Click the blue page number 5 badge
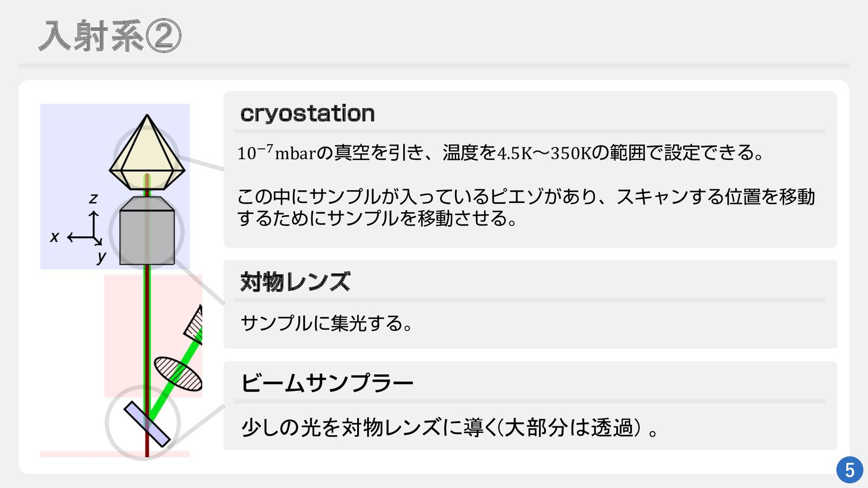 849,470
